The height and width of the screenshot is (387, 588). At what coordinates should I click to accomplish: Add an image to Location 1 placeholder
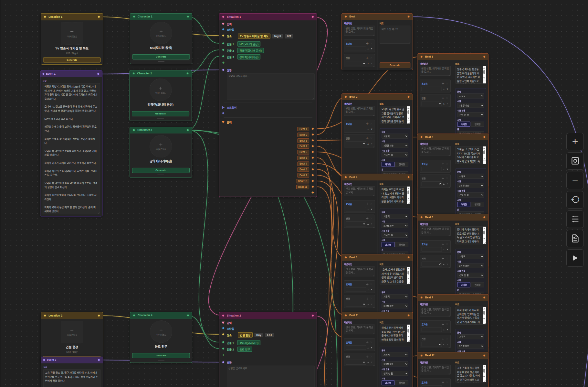coord(72,33)
